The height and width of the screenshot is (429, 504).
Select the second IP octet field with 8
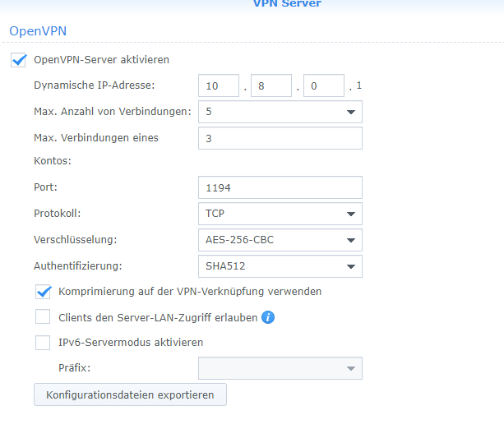[x=270, y=85]
